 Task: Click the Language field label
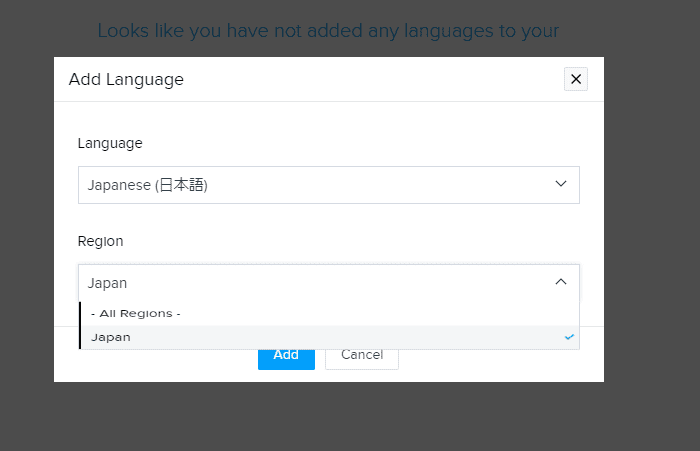pyautogui.click(x=110, y=143)
